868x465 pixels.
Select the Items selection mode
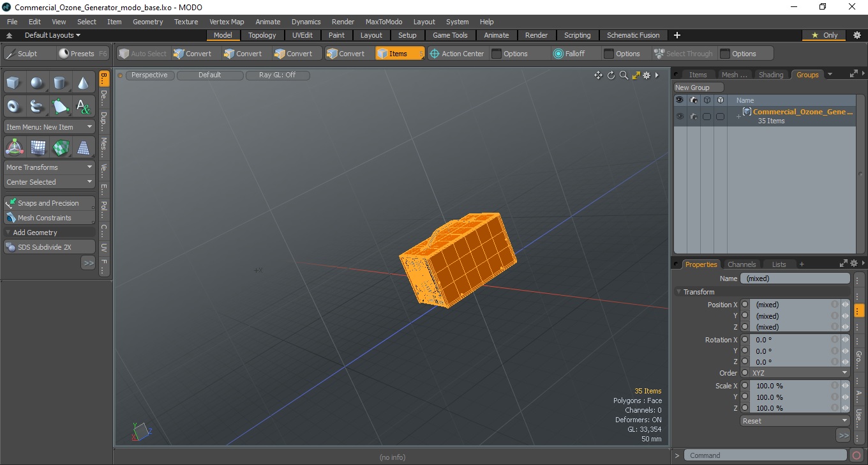400,54
